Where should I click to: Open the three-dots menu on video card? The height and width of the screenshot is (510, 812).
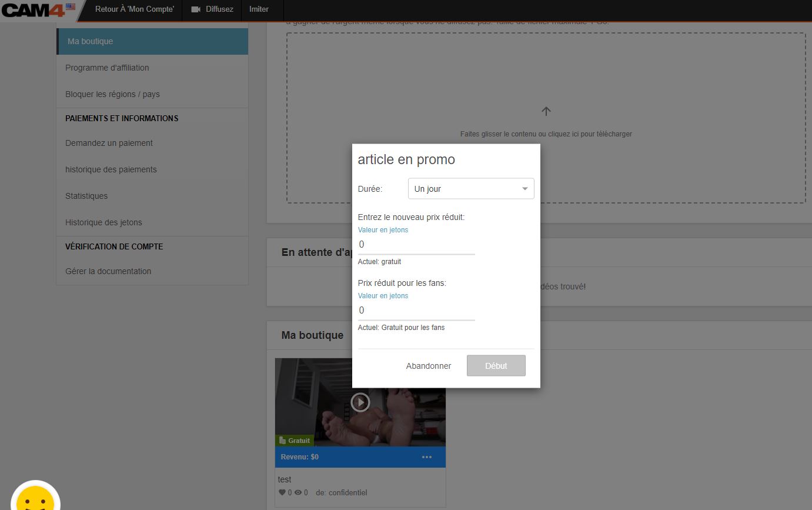pos(427,457)
